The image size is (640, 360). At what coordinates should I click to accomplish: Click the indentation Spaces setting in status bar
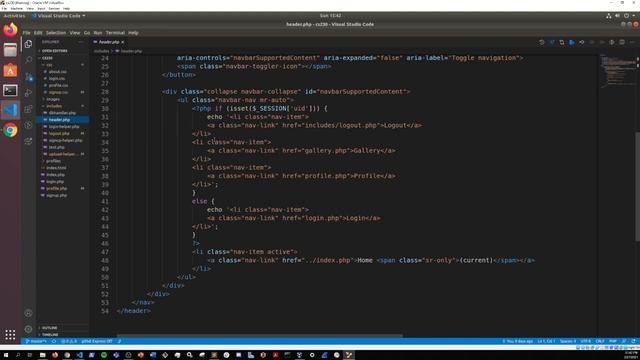coord(568,341)
